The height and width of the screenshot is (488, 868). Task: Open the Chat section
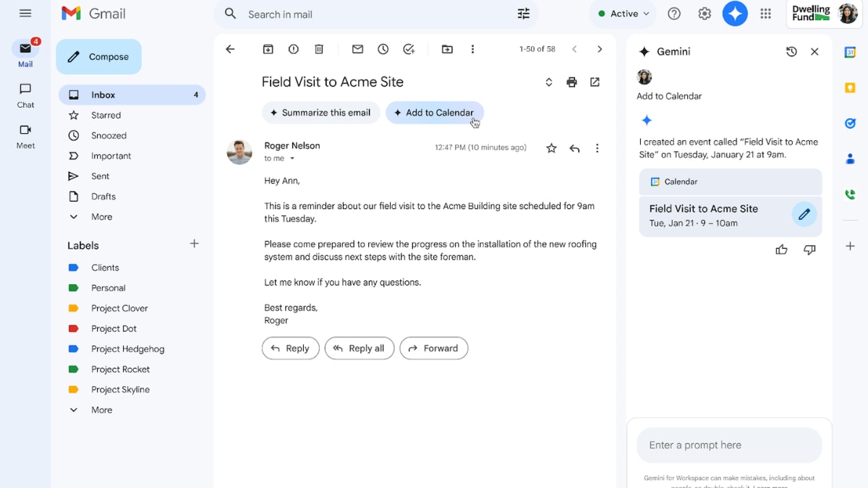[25, 95]
